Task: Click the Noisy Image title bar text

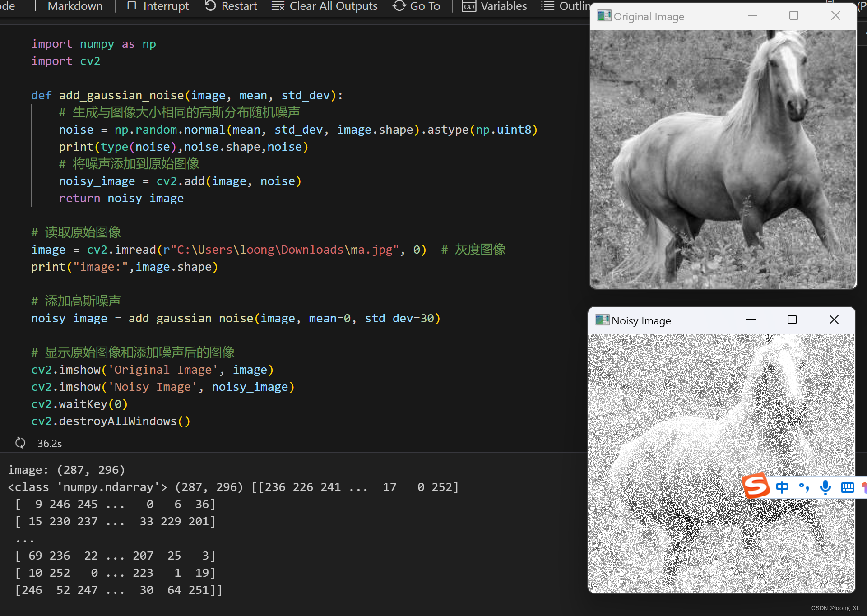Action: (x=641, y=320)
